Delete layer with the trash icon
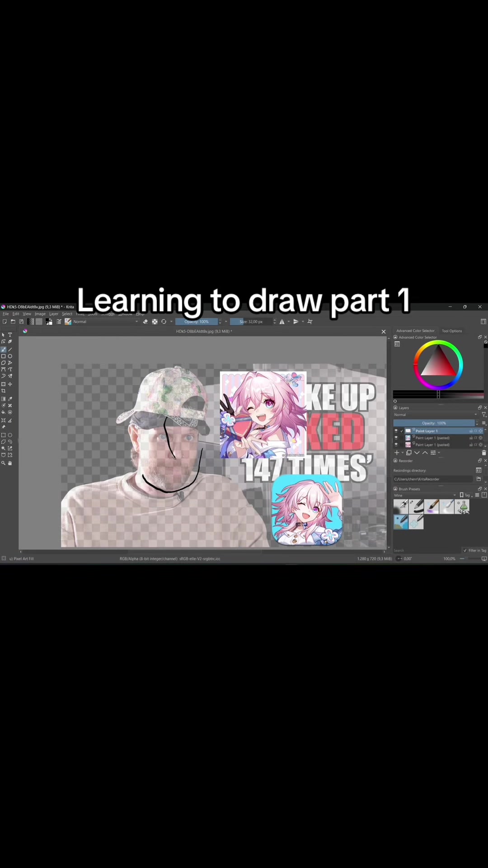488x868 pixels. [484, 453]
